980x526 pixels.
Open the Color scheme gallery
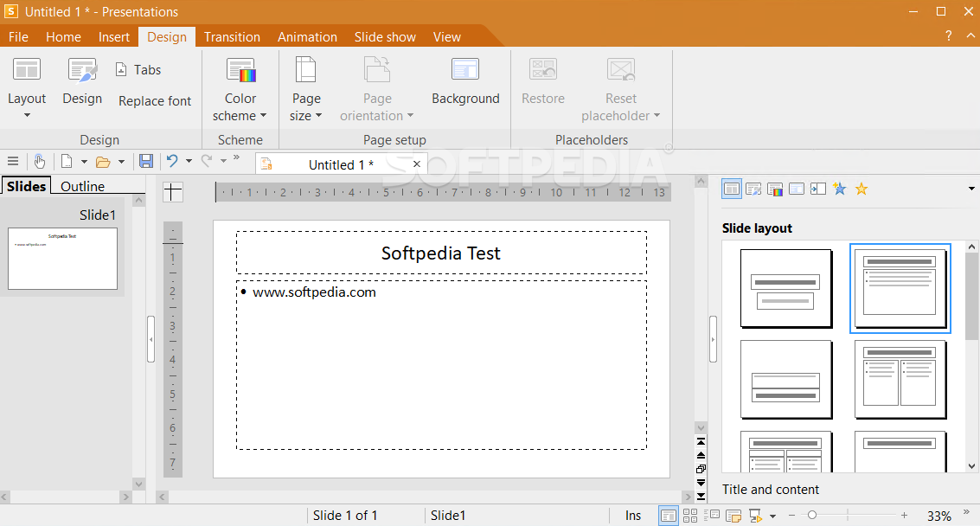pyautogui.click(x=240, y=87)
